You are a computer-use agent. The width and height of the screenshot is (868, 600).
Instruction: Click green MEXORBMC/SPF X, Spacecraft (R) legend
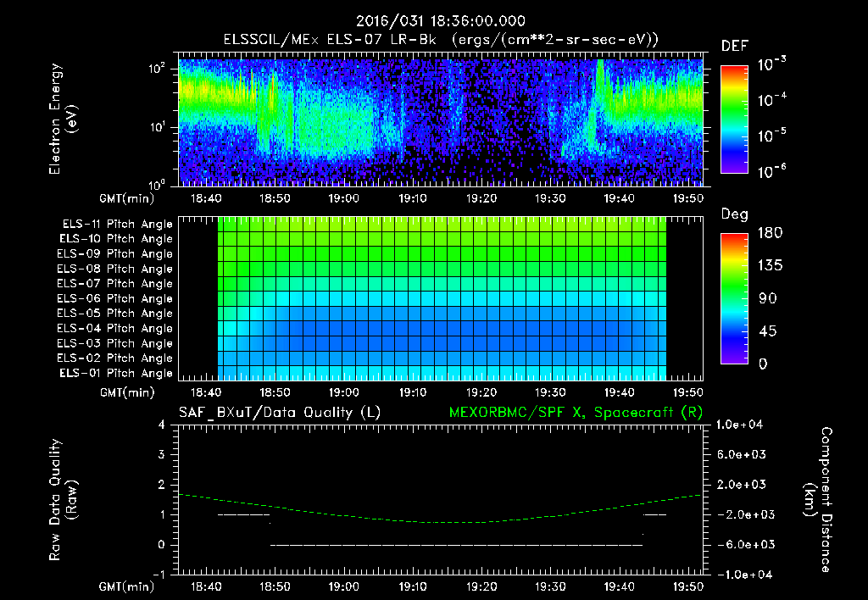tap(576, 413)
